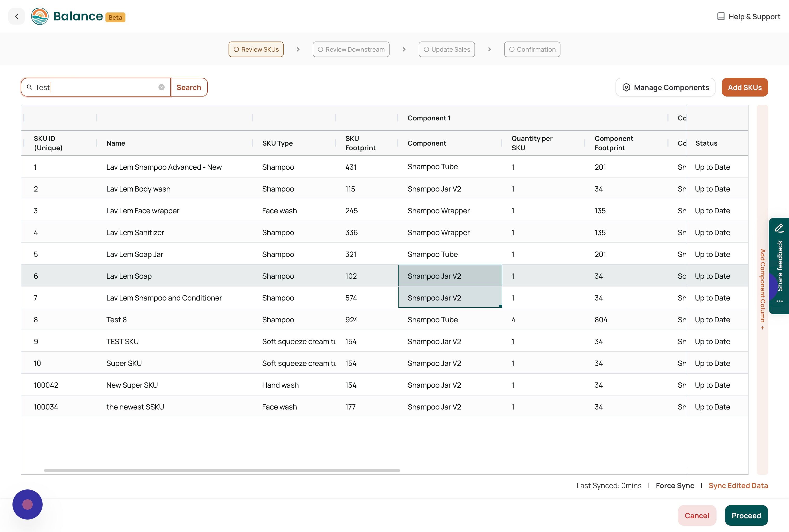Click the horizontal table scrollbar
This screenshot has width=789, height=532.
click(x=222, y=470)
